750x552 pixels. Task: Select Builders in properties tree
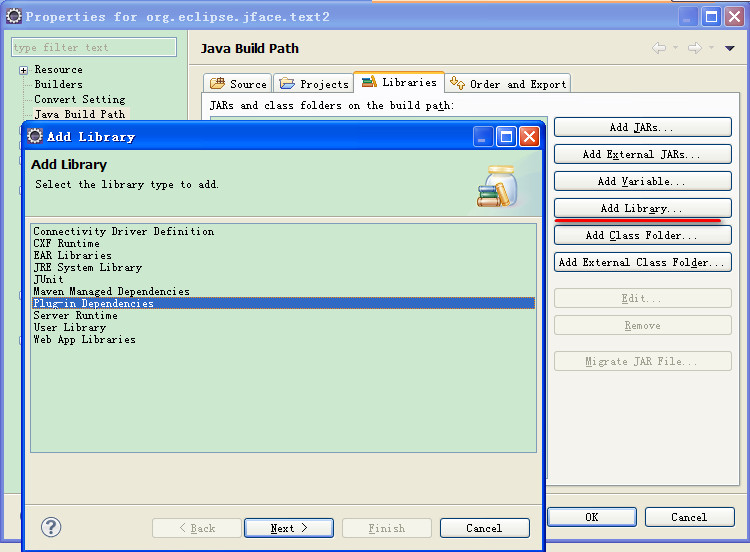pyautogui.click(x=58, y=85)
